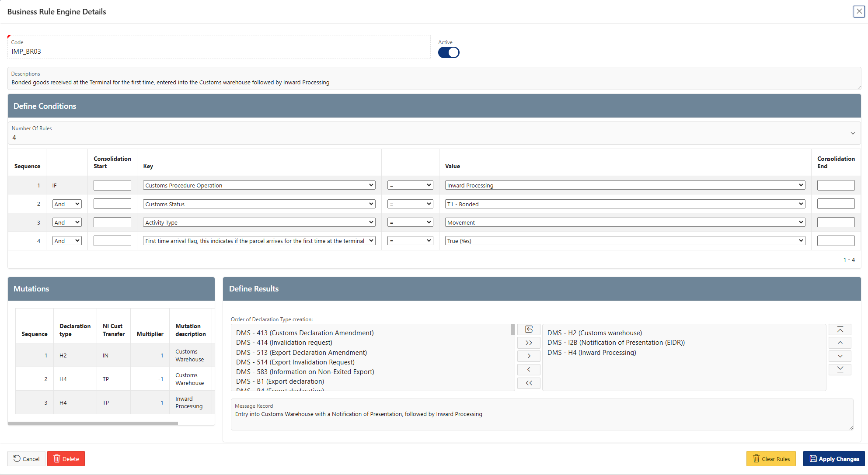Click the move to bottom arrow button
The image size is (868, 475).
(x=840, y=370)
